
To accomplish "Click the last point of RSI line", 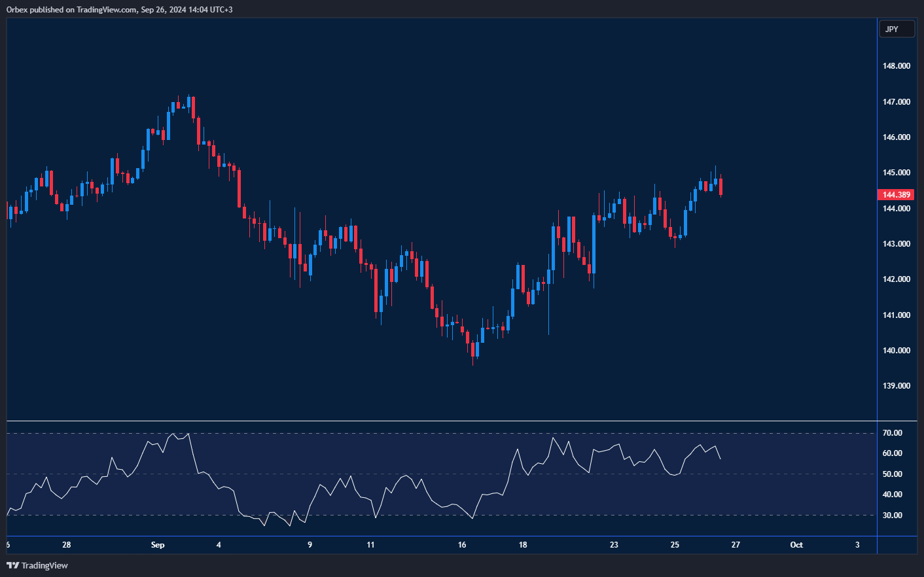I will coord(720,459).
